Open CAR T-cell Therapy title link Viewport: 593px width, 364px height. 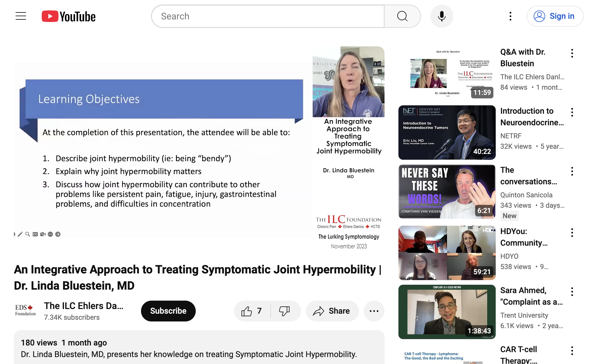click(x=519, y=354)
